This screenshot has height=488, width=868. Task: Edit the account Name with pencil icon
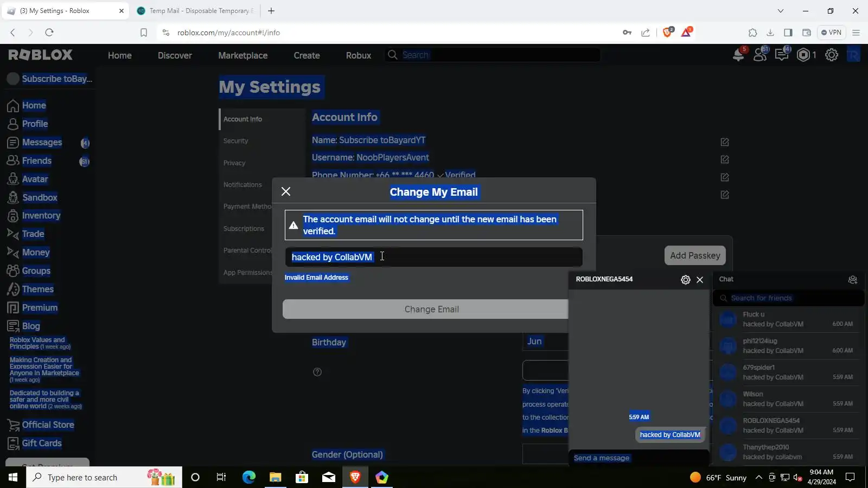725,142
